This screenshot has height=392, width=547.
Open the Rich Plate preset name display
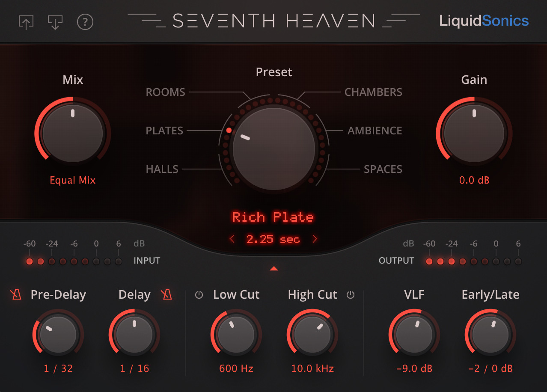pos(273,217)
